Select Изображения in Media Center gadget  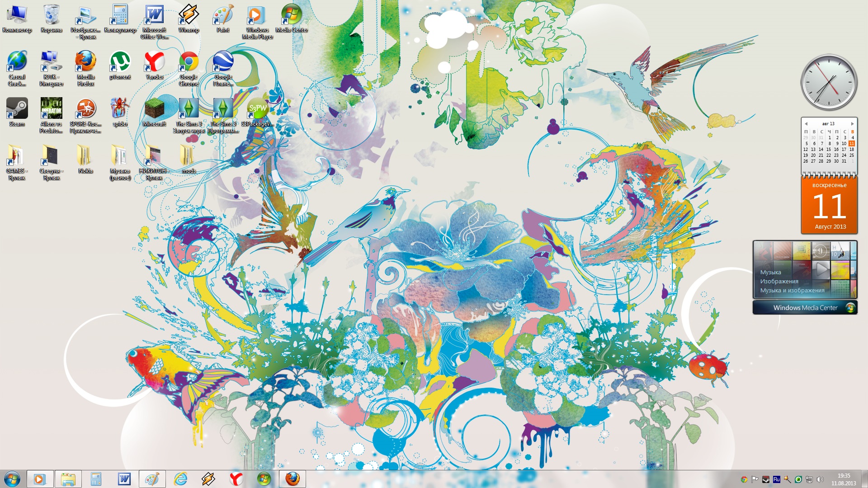[779, 282]
